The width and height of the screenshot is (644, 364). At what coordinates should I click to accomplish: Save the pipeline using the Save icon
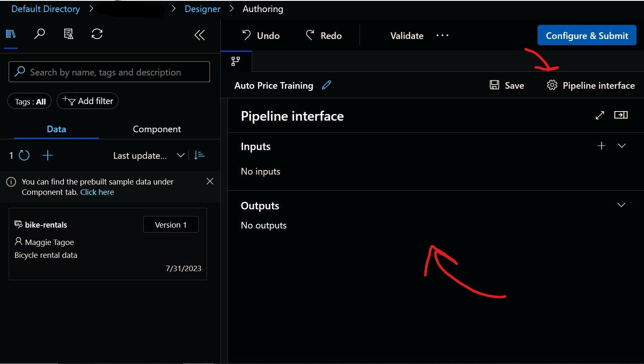(x=494, y=85)
